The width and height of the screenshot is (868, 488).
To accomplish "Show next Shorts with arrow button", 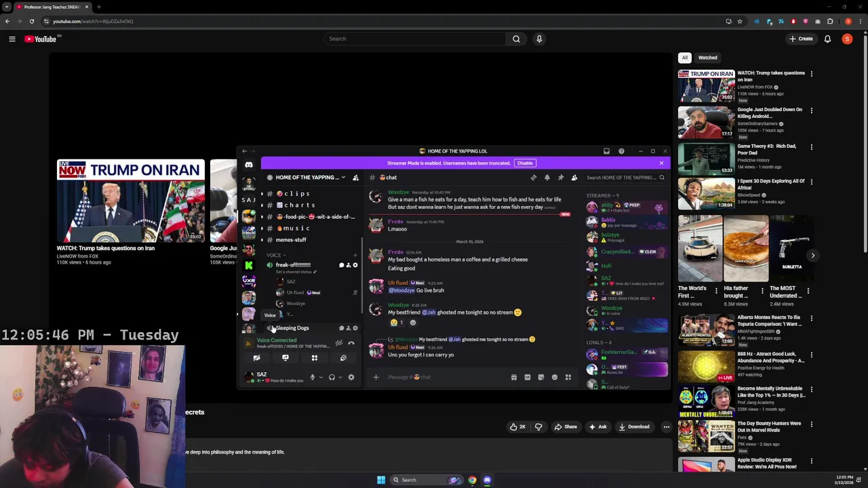I will point(812,256).
